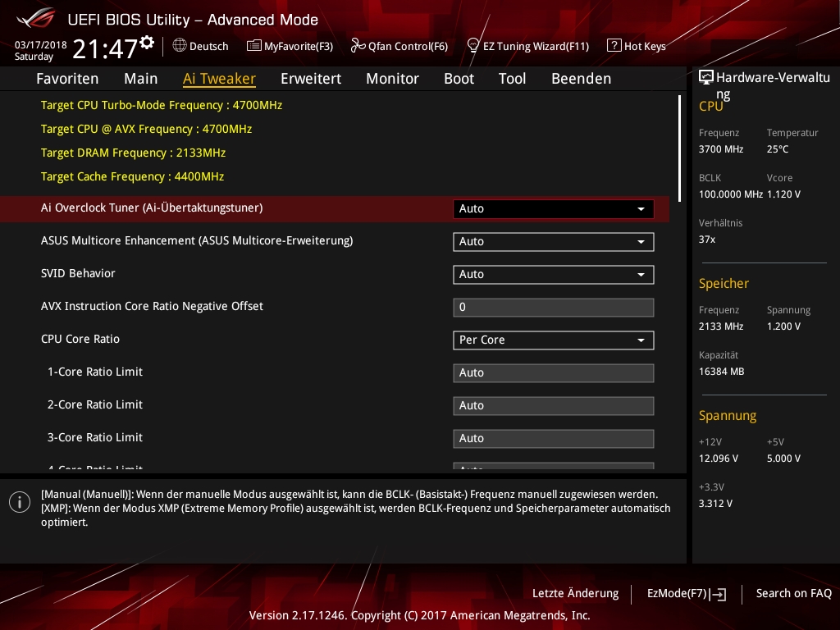The width and height of the screenshot is (840, 630).
Task: Select the CPU Core Ratio label
Action: pyautogui.click(x=80, y=339)
